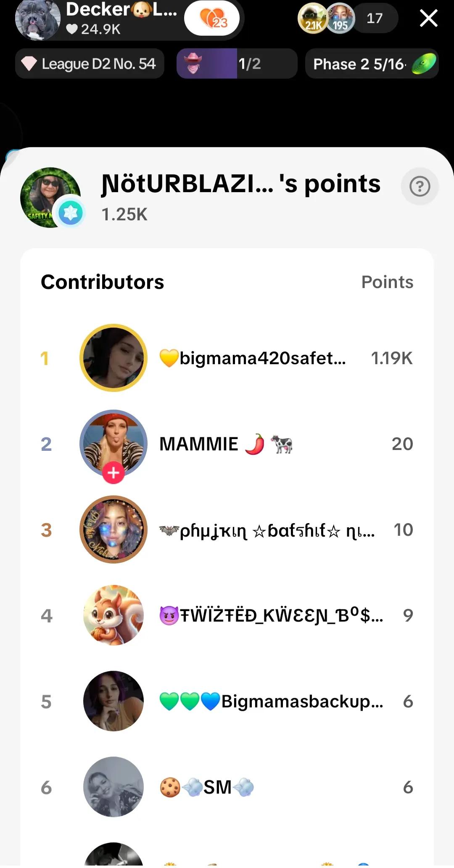The width and height of the screenshot is (454, 868).
Task: Open the League D2 No. 54 badge
Action: pos(90,64)
